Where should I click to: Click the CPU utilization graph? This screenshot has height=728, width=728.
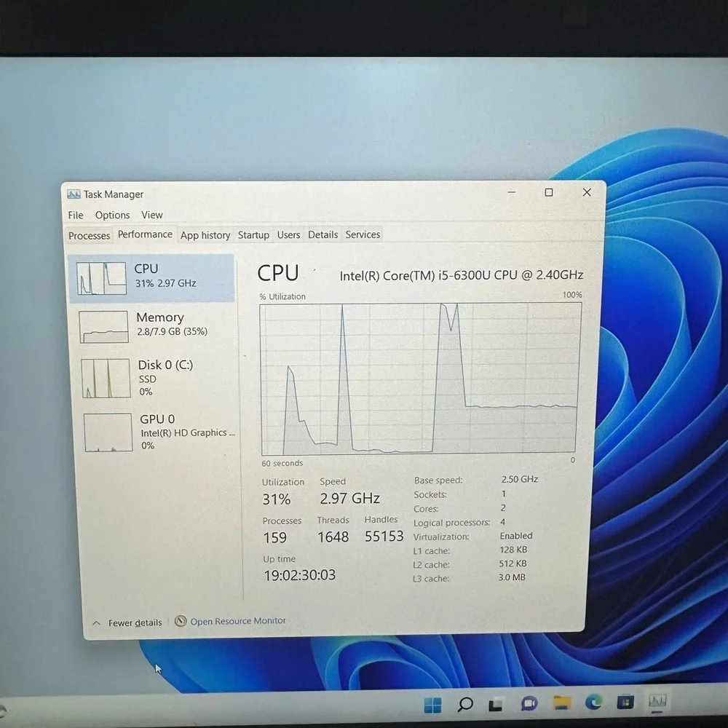click(419, 379)
